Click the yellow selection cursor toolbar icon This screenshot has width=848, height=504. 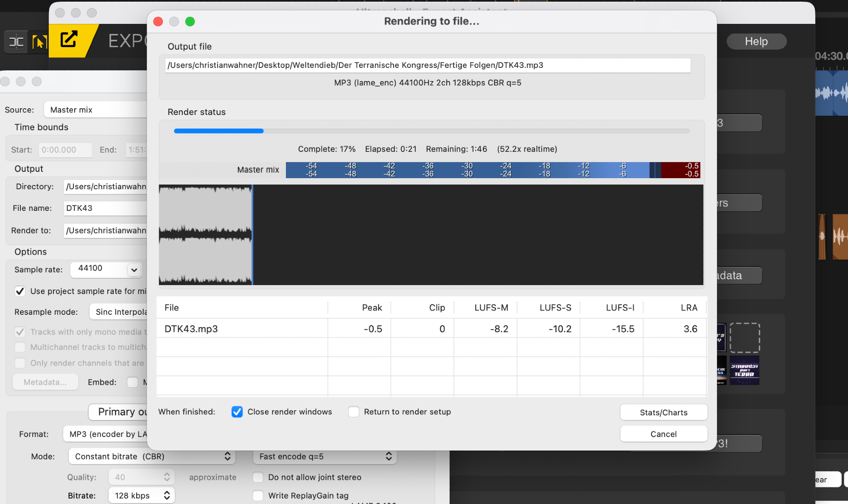click(x=39, y=42)
